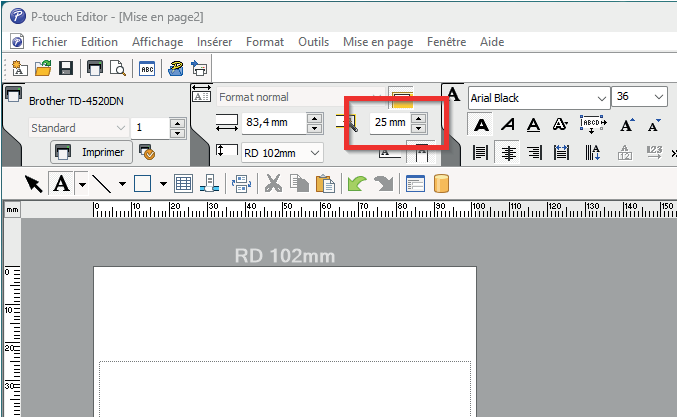This screenshot has height=417, width=677.
Task: Expand the line tool options arrow
Action: click(x=122, y=184)
